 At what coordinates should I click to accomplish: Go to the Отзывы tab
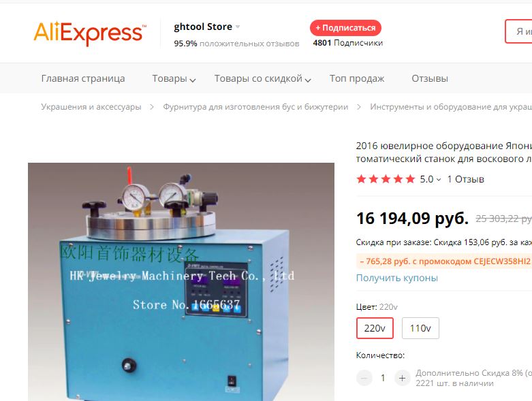pyautogui.click(x=430, y=78)
